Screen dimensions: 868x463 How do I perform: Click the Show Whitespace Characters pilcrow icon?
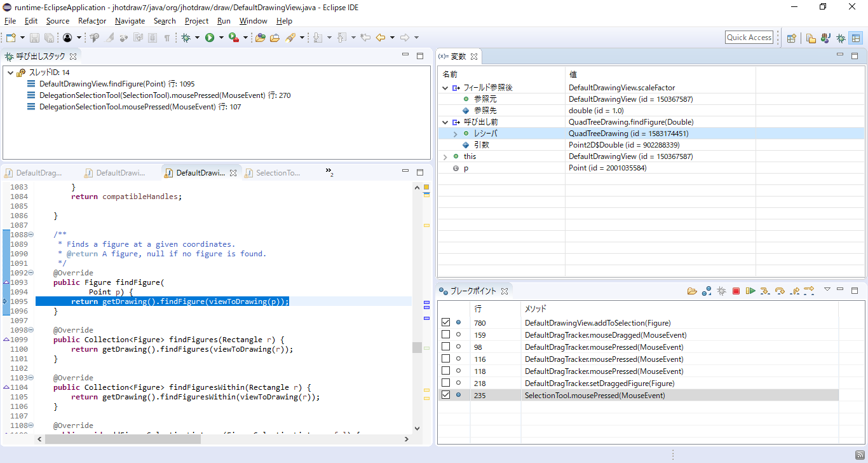click(x=166, y=38)
